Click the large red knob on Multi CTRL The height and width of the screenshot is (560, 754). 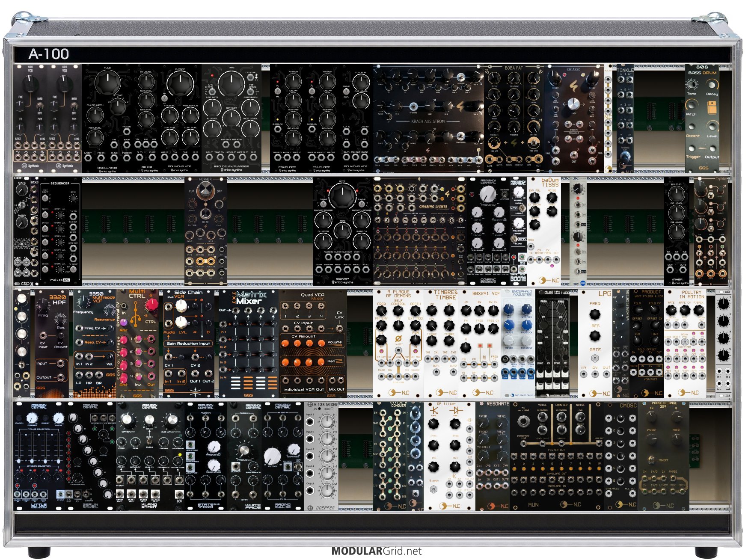pyautogui.click(x=151, y=305)
